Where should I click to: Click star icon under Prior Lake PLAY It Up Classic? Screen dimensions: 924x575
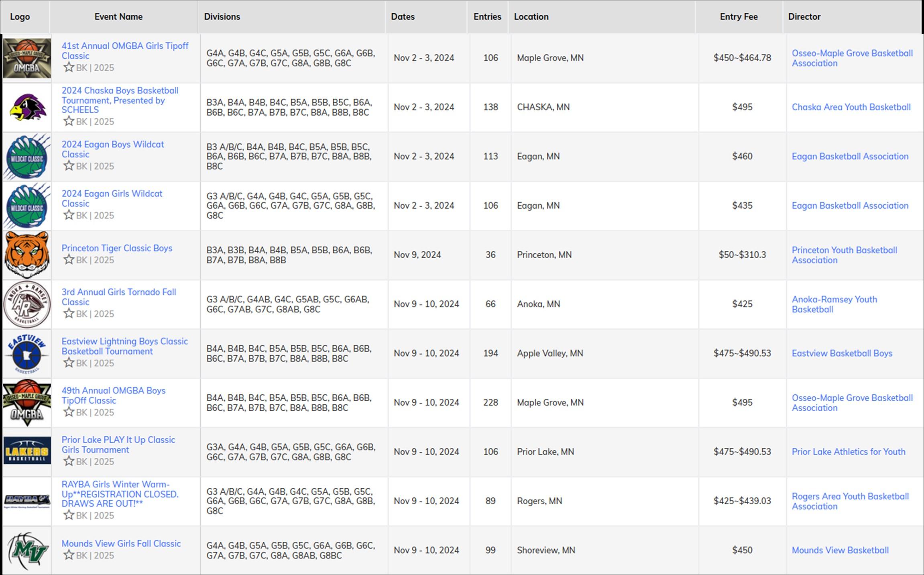(69, 461)
